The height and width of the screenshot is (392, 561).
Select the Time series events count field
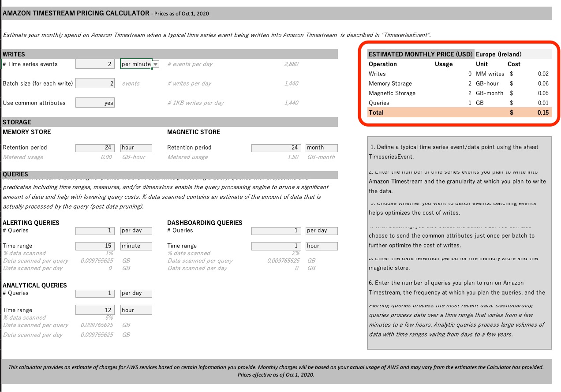click(95, 64)
